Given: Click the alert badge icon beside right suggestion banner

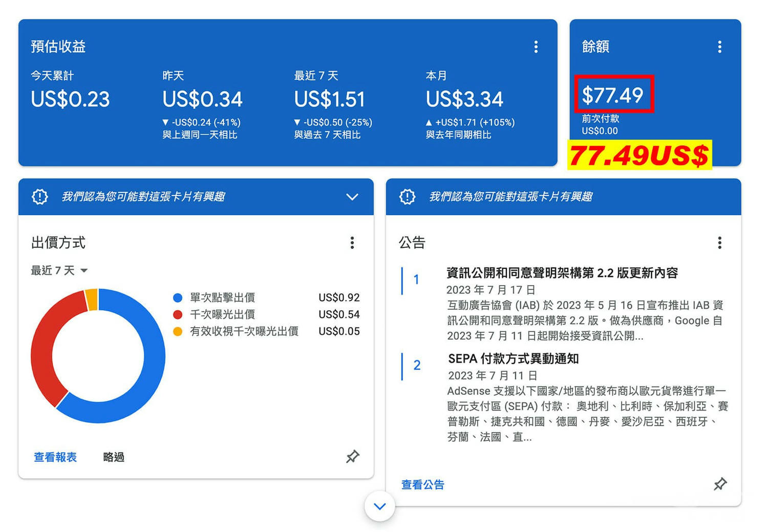Looking at the screenshot, I should coord(407,197).
